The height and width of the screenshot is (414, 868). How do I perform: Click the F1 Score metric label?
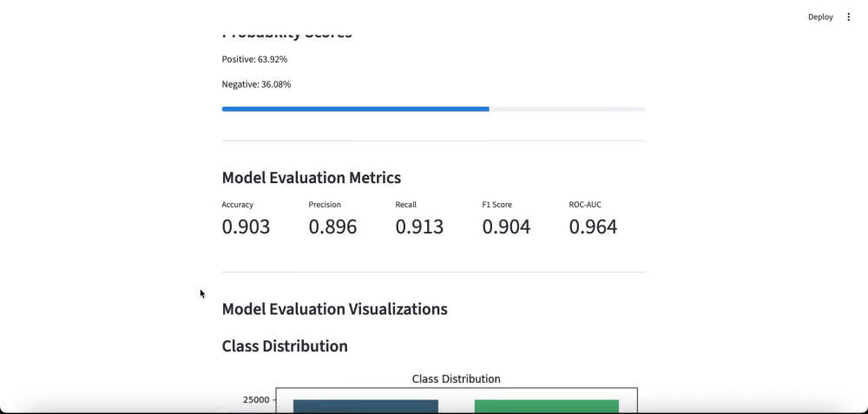tap(497, 205)
